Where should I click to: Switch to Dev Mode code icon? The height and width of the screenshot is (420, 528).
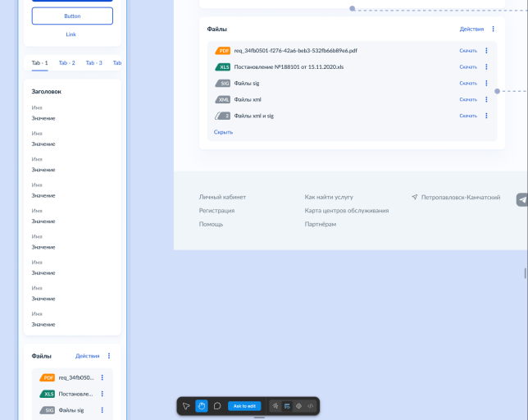click(x=311, y=406)
